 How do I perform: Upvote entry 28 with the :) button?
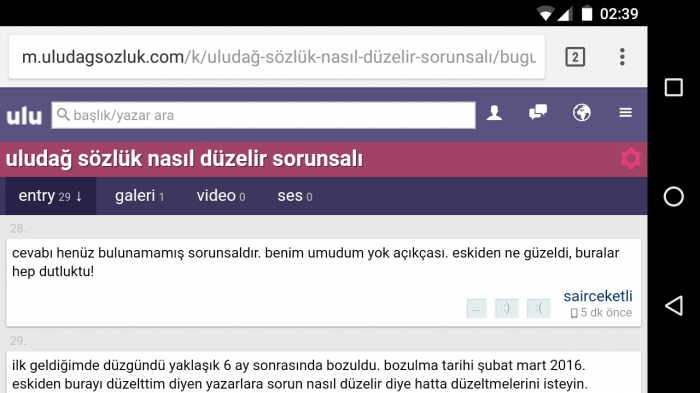[x=507, y=308]
